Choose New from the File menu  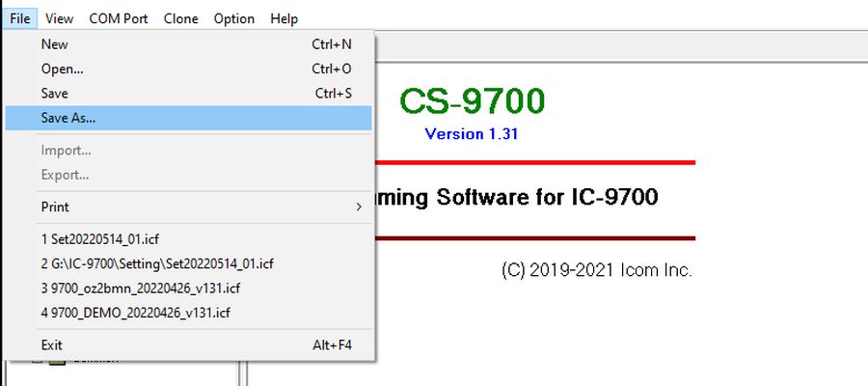[189, 44]
